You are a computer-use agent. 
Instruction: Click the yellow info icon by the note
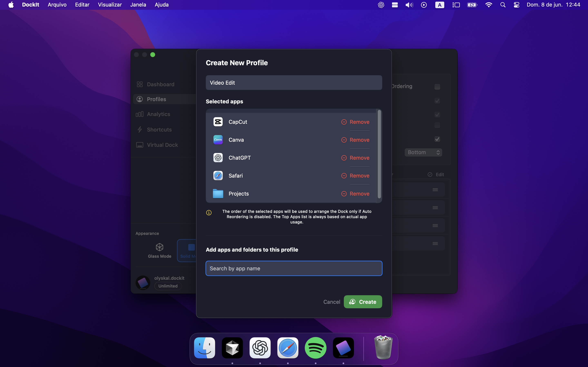click(209, 213)
